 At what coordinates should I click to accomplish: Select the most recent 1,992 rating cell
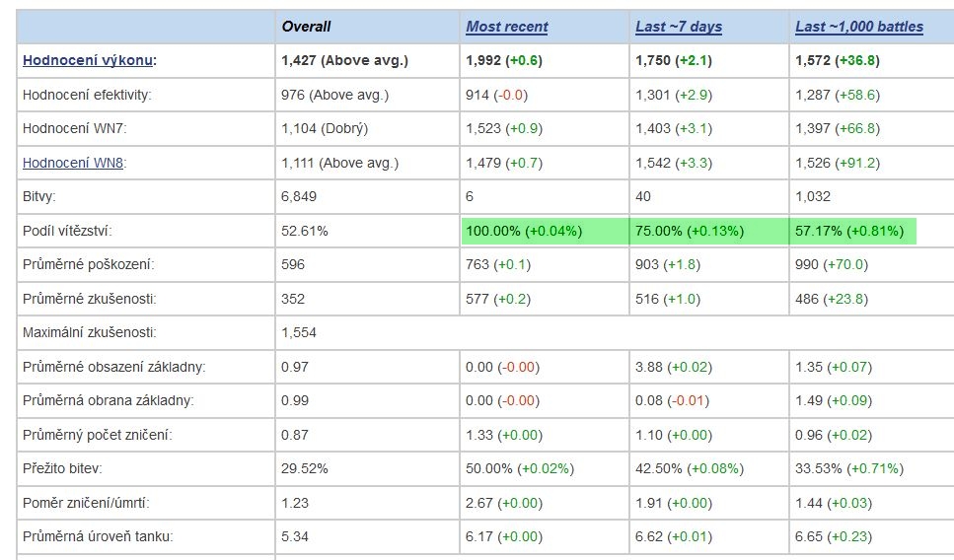pos(504,60)
